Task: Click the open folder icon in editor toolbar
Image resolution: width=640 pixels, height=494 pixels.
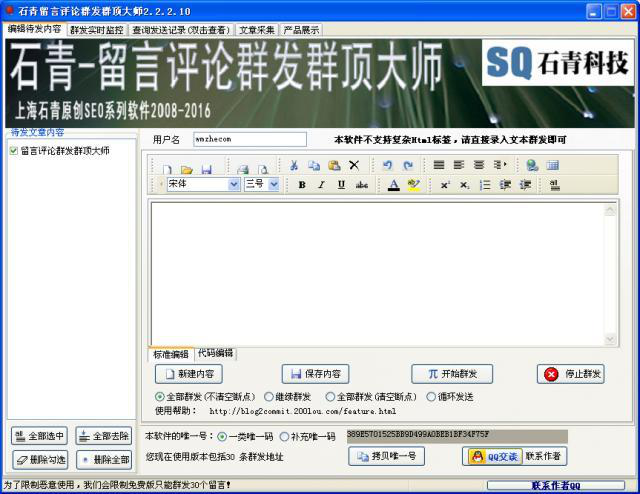Action: point(187,169)
